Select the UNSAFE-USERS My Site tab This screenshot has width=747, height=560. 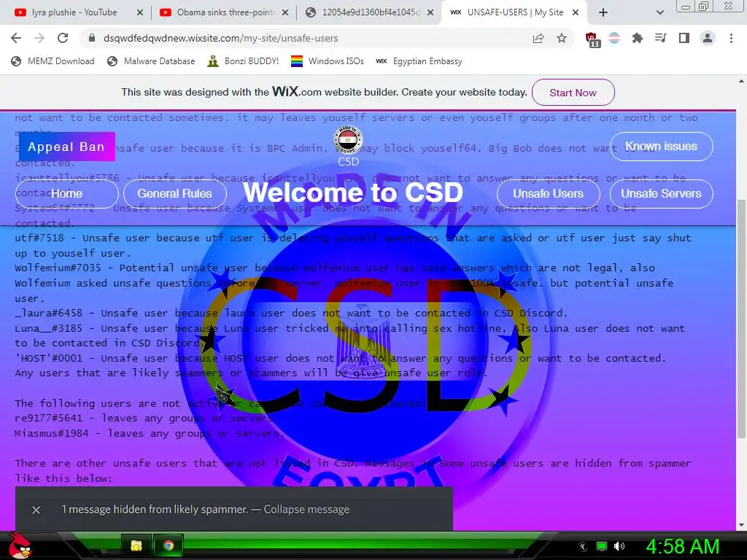[514, 13]
